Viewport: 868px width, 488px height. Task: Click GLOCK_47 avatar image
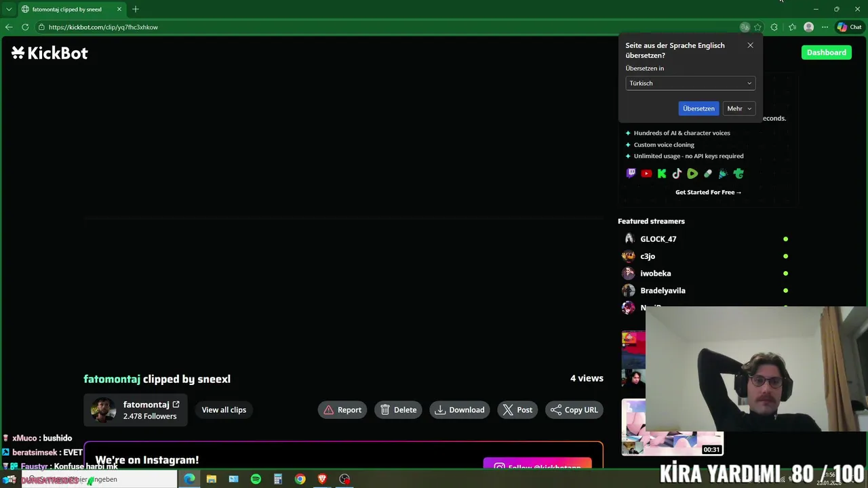point(629,239)
